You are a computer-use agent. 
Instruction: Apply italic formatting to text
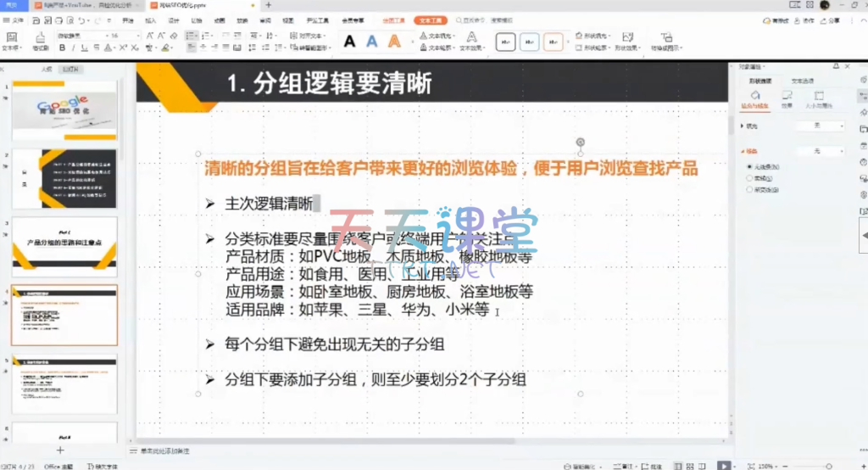coord(74,48)
